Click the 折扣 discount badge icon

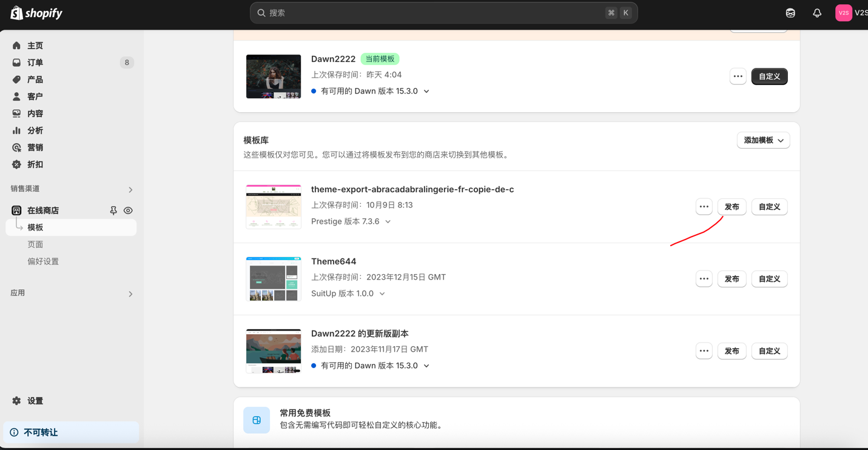(x=16, y=164)
